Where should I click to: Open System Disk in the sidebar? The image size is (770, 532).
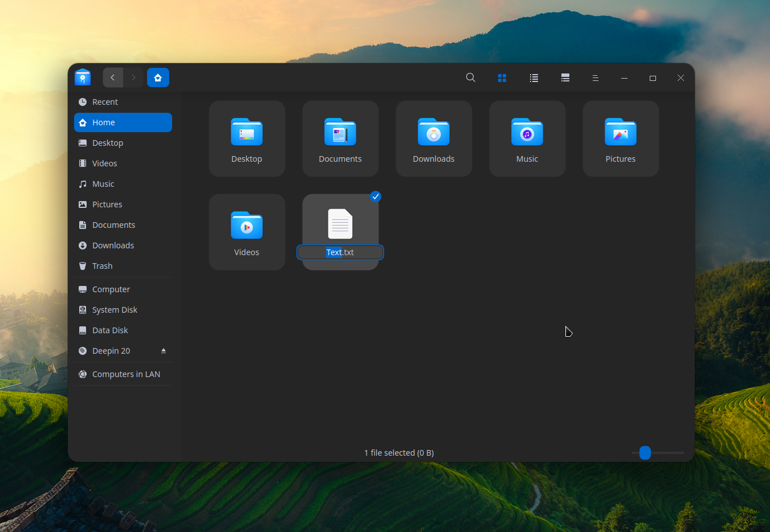point(123,310)
